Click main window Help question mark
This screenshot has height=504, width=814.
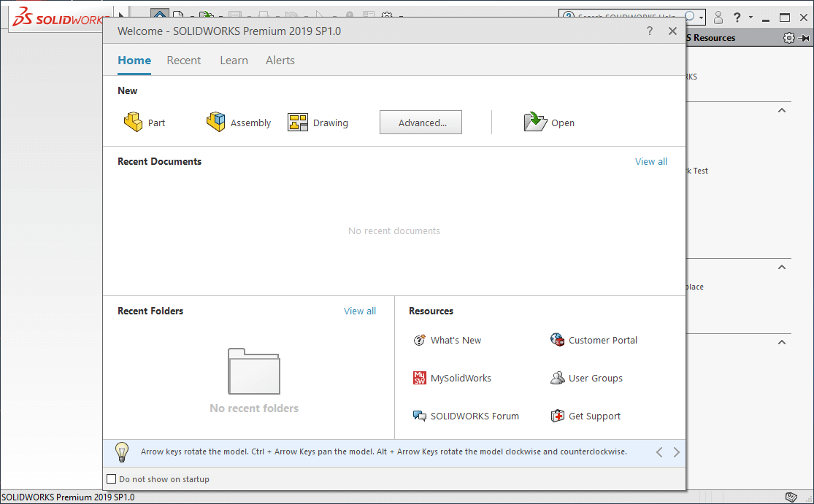coord(737,18)
